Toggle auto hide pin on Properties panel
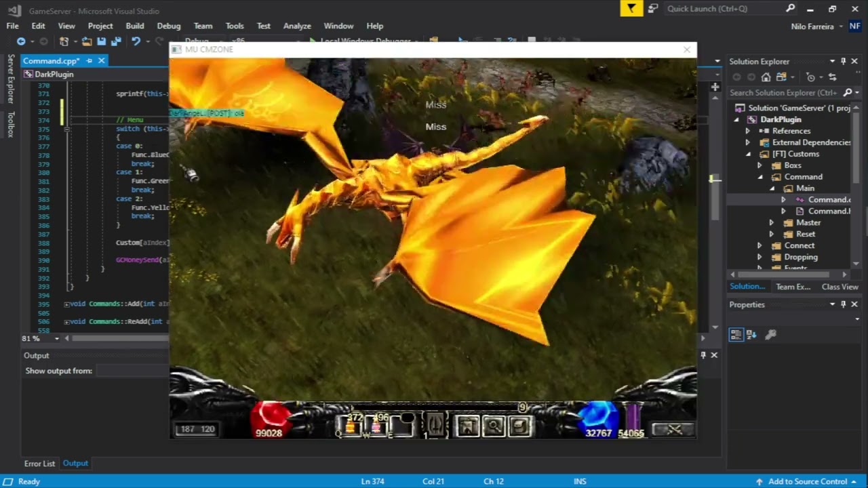The width and height of the screenshot is (868, 488). [843, 304]
